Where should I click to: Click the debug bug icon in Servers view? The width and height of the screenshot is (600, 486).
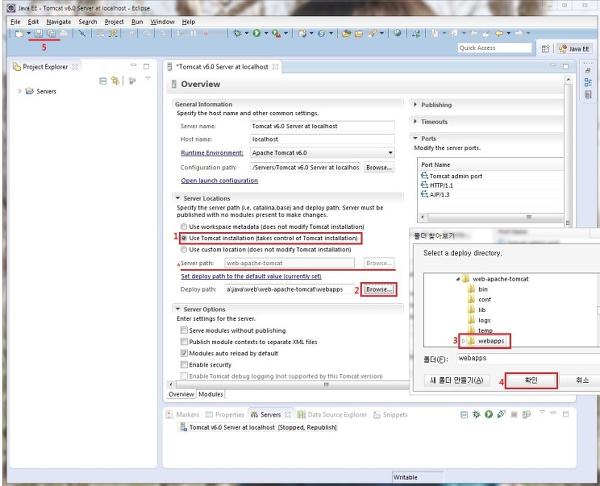[x=476, y=414]
